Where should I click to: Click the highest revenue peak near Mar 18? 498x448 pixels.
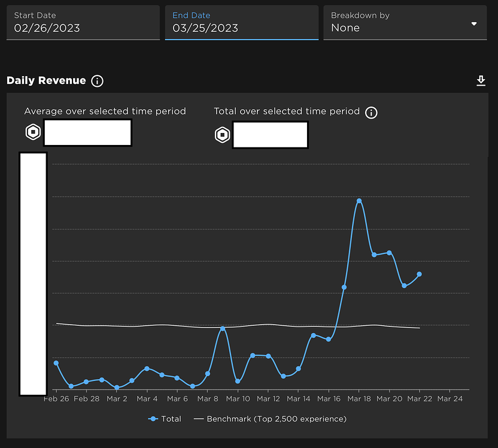click(x=359, y=201)
